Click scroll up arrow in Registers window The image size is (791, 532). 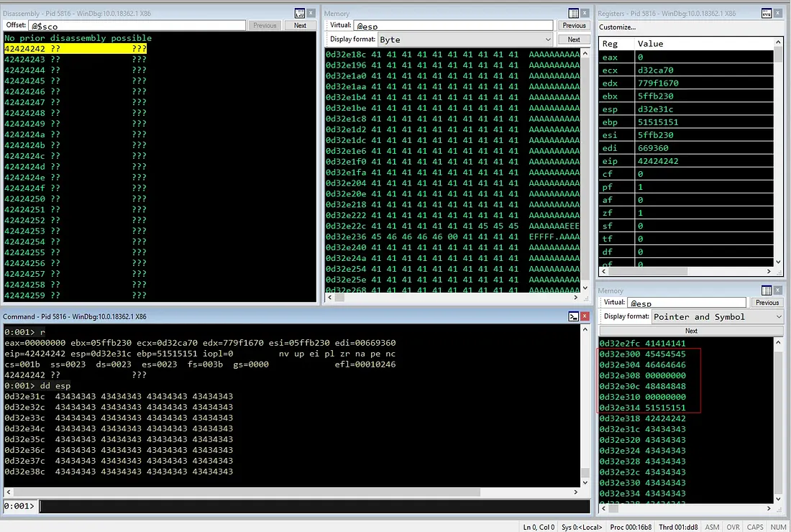tap(778, 42)
